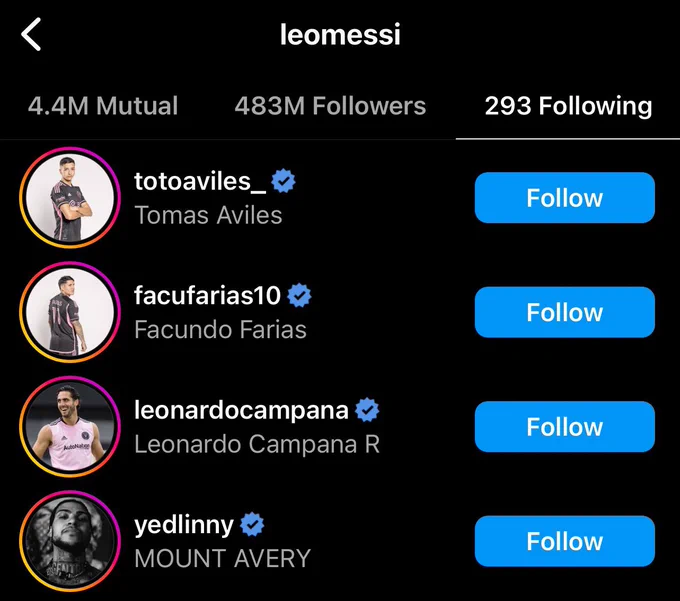The height and width of the screenshot is (601, 680).
Task: Select the 293 Following tab
Action: point(568,106)
